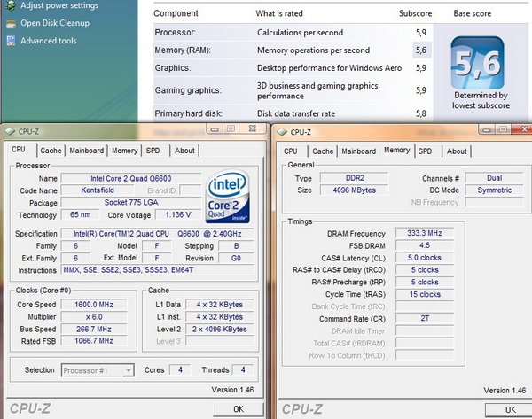Switch to CPU tab in right CPU-Z
Viewport: 532px width, 419px height.
[x=291, y=151]
